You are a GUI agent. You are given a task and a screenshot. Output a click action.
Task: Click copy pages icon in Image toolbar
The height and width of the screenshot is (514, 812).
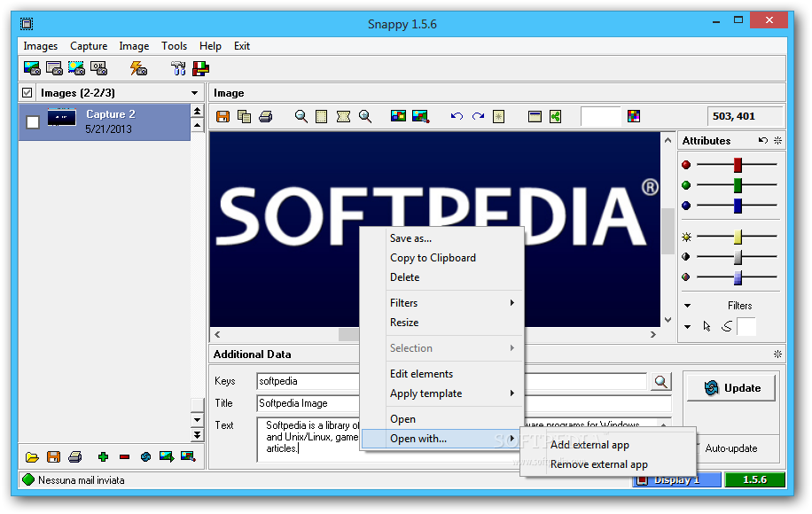click(x=244, y=116)
